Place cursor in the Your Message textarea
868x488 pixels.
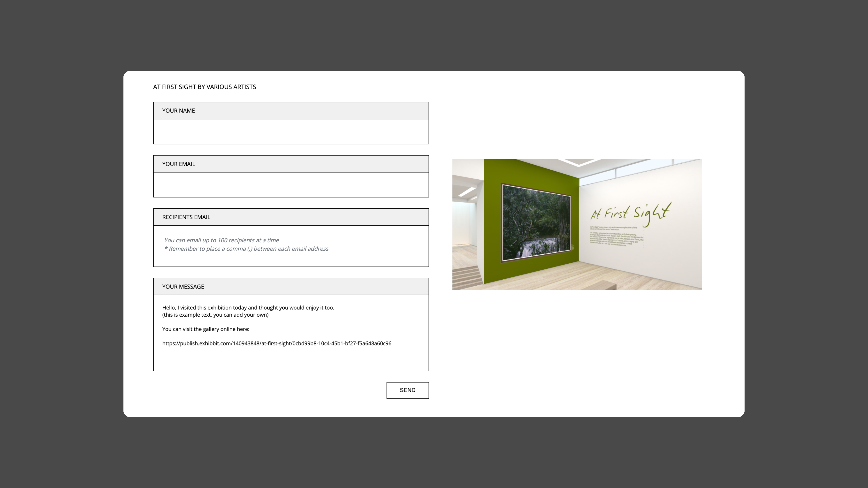click(x=291, y=359)
